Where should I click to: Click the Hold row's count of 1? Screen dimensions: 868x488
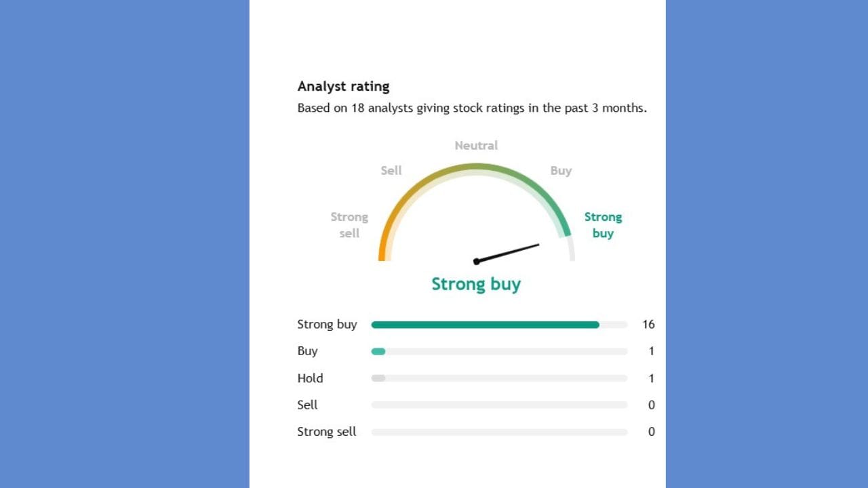651,378
